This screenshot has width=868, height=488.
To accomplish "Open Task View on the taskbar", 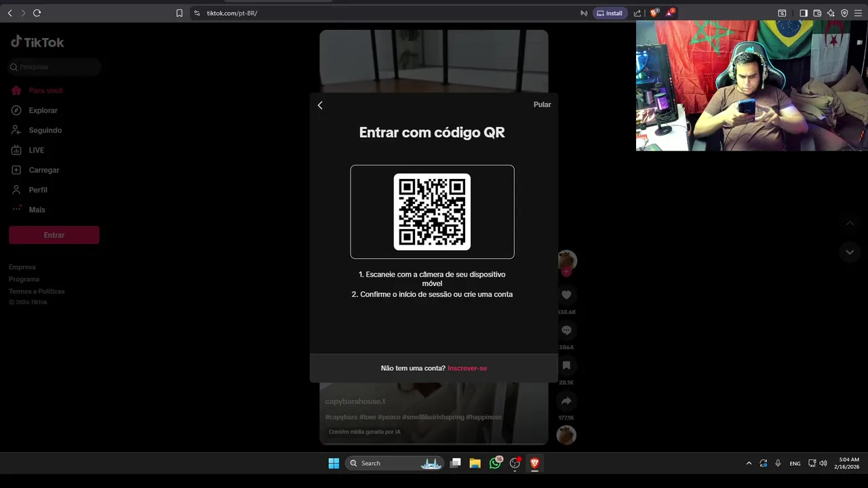I will click(456, 463).
